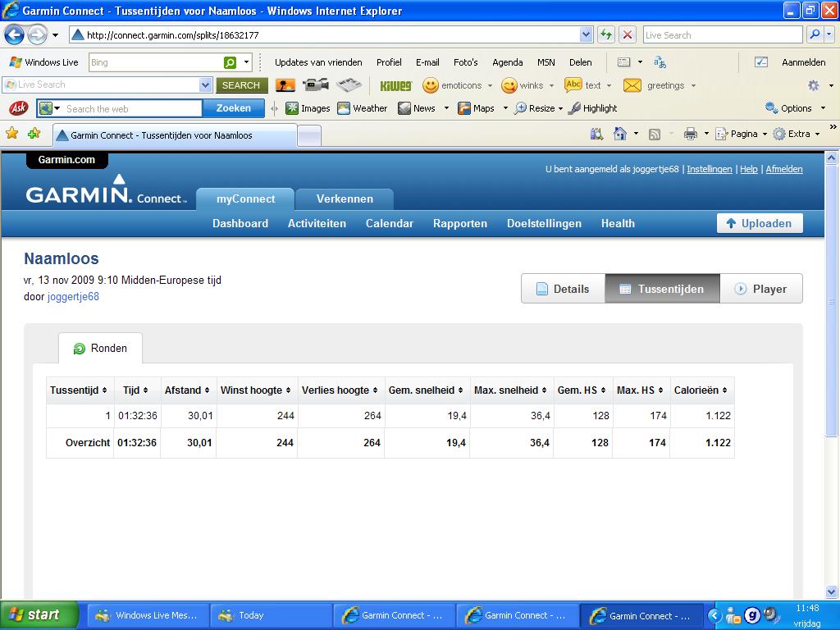Image resolution: width=840 pixels, height=630 pixels.
Task: Open the Rapporten menu item
Action: click(460, 223)
